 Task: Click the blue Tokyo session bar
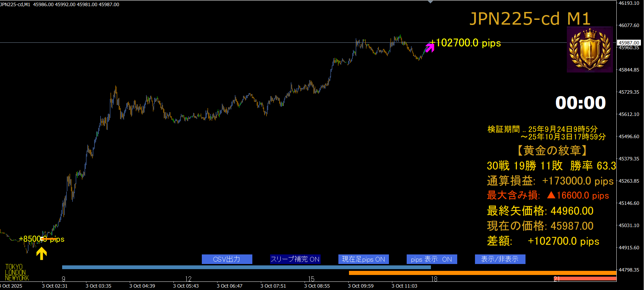(x=246, y=267)
